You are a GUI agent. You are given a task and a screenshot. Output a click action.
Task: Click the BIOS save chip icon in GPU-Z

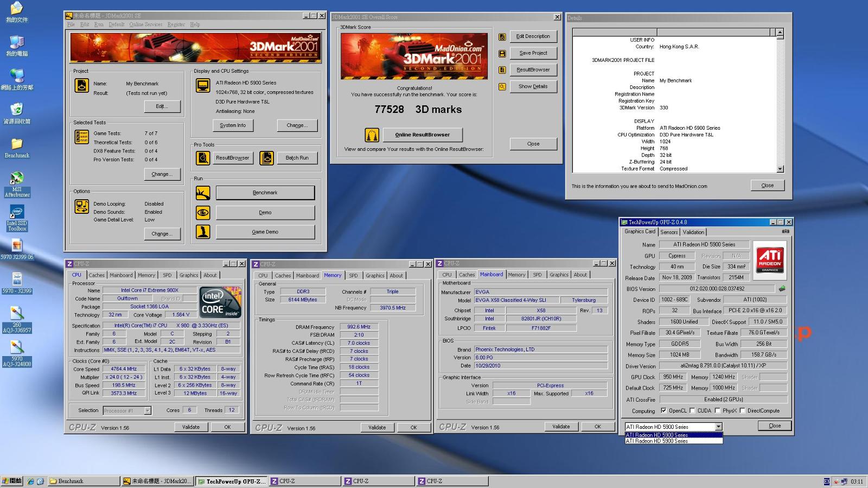point(782,289)
